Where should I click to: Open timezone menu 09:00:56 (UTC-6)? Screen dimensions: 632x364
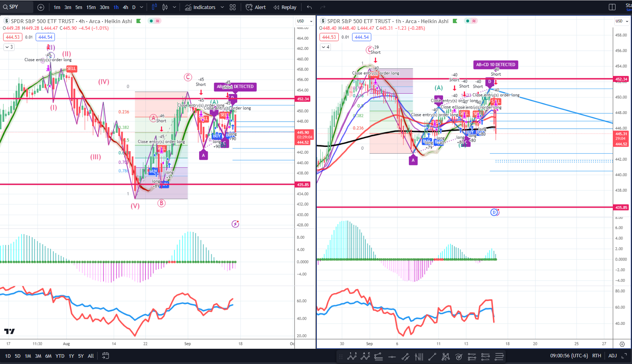(x=568, y=356)
